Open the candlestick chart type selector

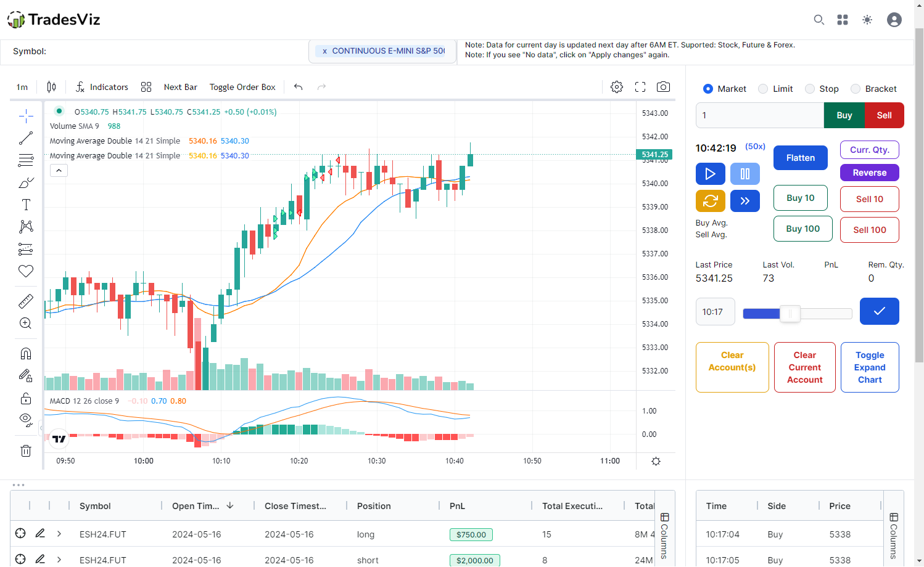click(x=52, y=87)
